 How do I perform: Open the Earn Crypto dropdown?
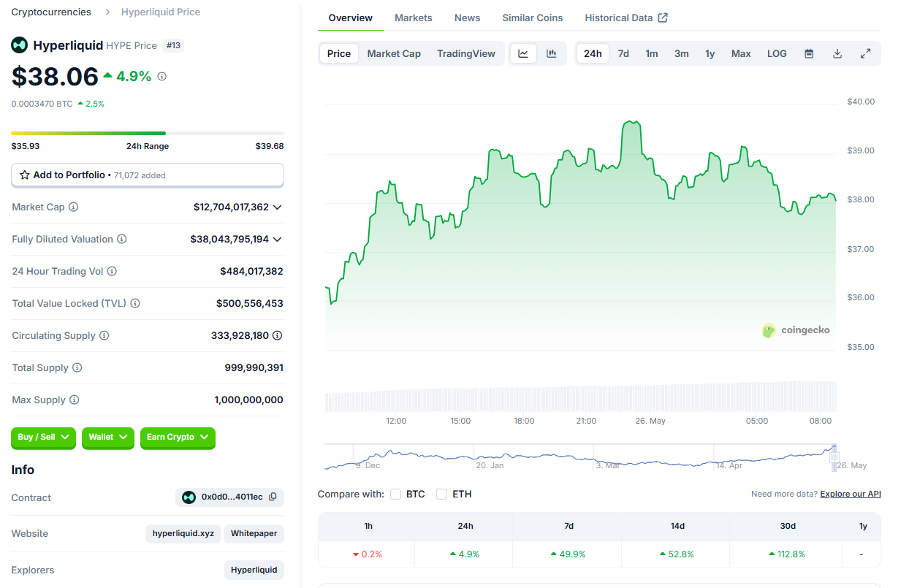click(178, 438)
